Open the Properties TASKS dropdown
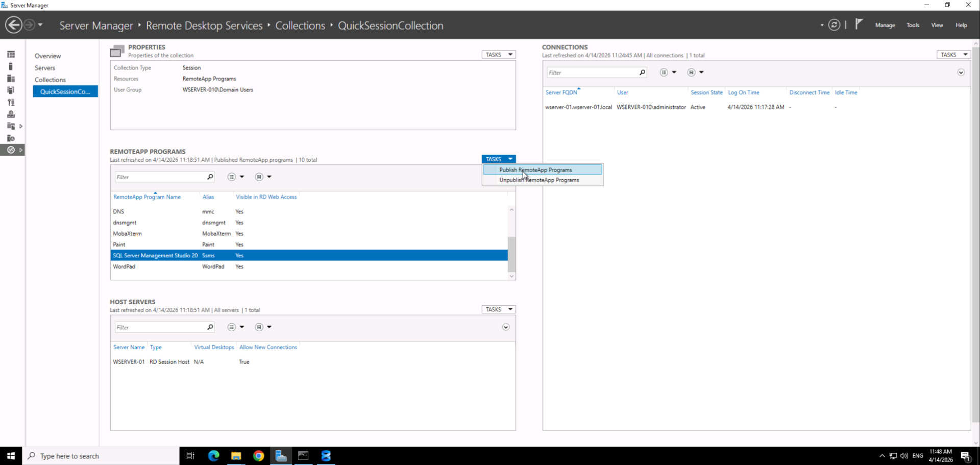Viewport: 980px width, 465px height. pos(498,55)
